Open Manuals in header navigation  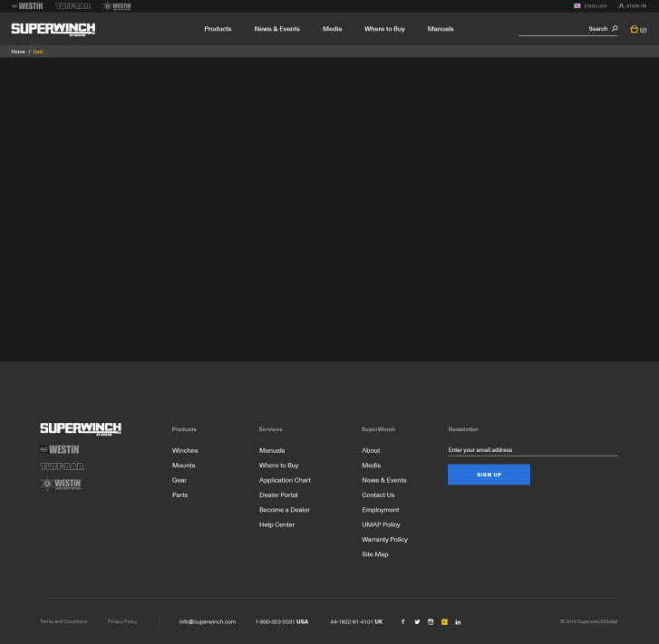tap(441, 29)
